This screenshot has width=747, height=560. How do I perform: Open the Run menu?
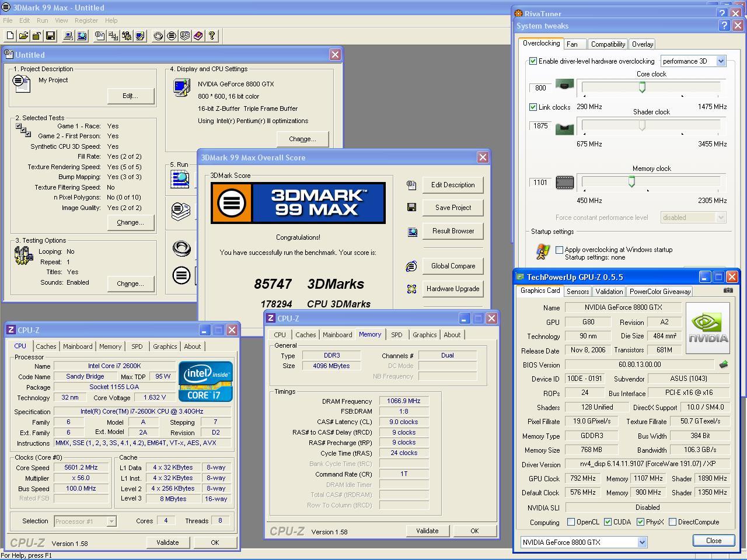(x=43, y=20)
